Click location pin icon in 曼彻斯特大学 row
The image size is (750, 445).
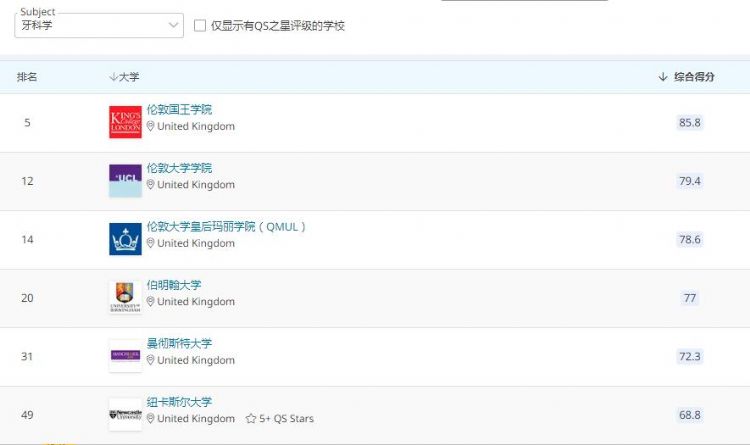tap(150, 360)
